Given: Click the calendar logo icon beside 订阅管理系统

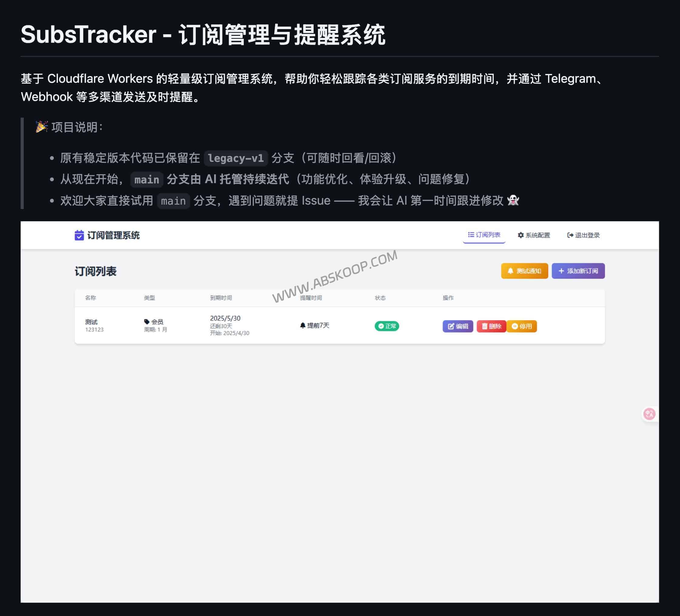Looking at the screenshot, I should (x=79, y=236).
